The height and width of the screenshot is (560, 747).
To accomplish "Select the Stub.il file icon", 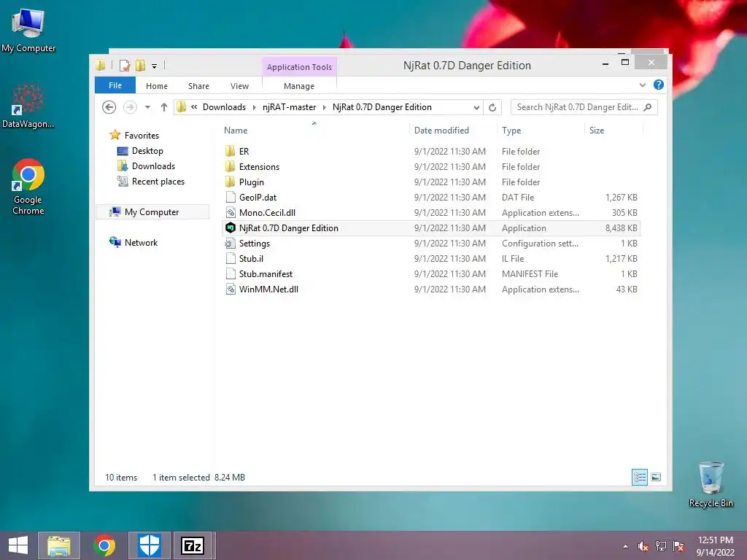I will tap(231, 259).
